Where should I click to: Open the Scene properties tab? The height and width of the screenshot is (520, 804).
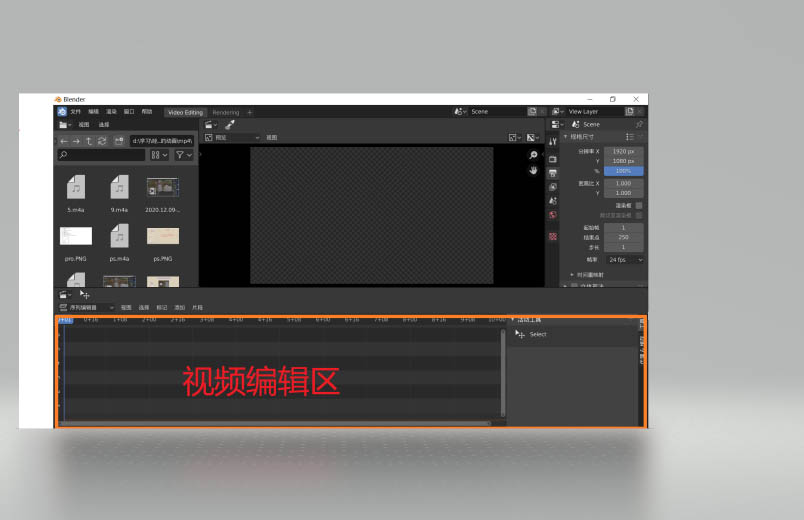point(553,201)
